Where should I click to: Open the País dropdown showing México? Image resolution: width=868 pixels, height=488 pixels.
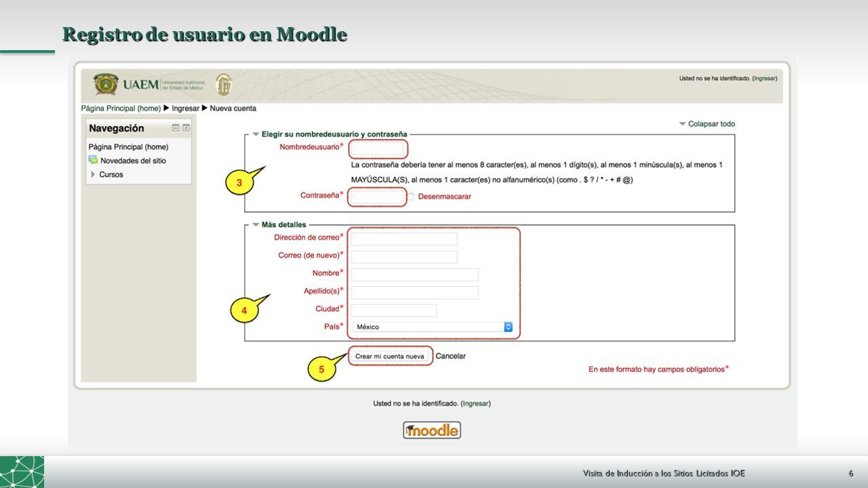433,327
